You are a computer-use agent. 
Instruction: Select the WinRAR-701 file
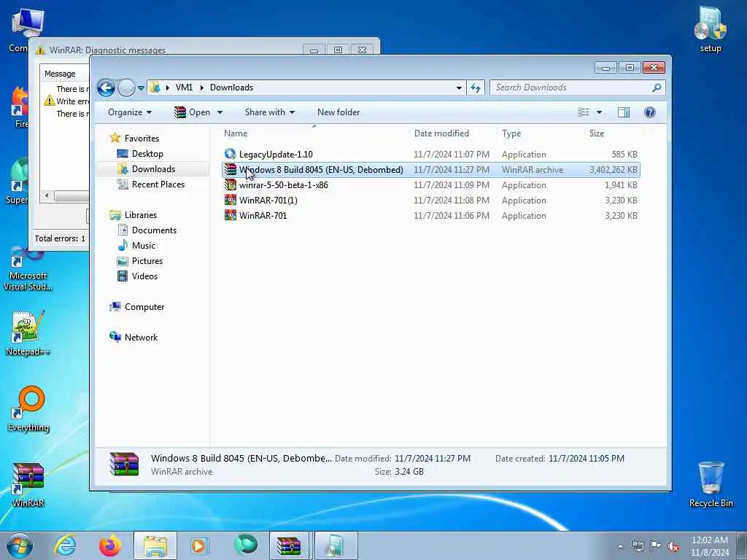click(x=430, y=216)
